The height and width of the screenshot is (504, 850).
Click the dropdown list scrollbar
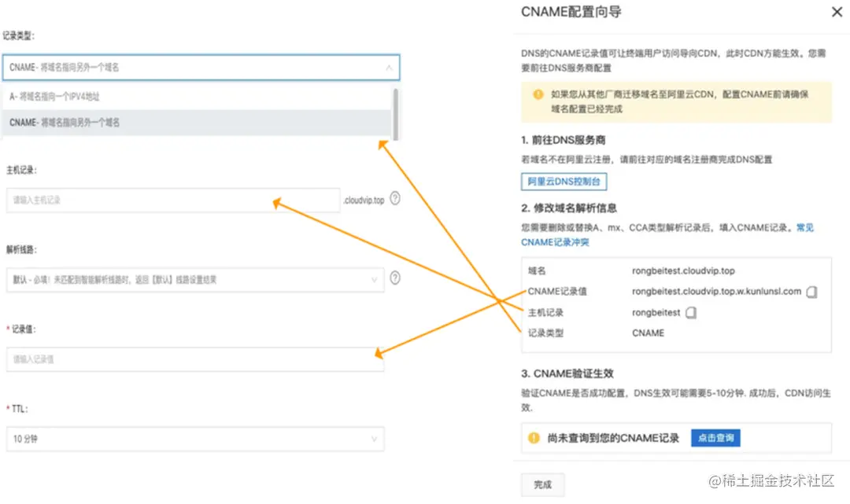[x=396, y=114]
